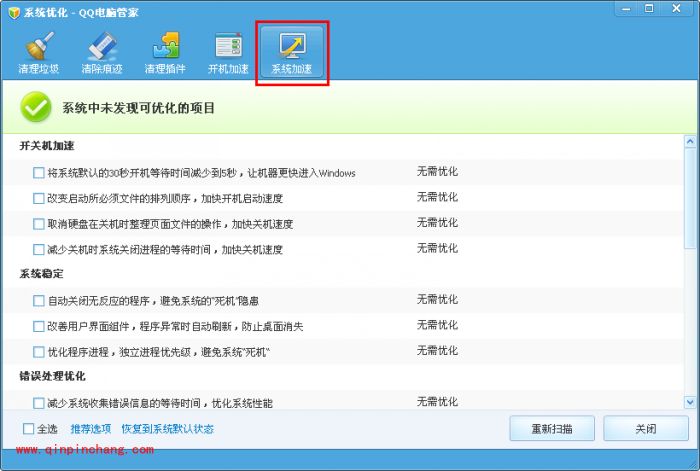This screenshot has height=471, width=700.
Task: Check 减少关机时系统关闭进程的等待时间 option
Action: click(x=39, y=249)
